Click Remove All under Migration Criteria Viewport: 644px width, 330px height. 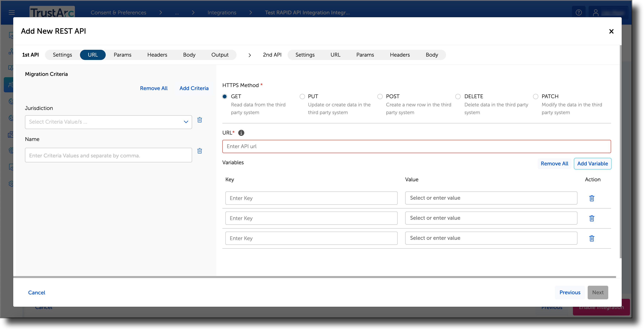pos(154,88)
